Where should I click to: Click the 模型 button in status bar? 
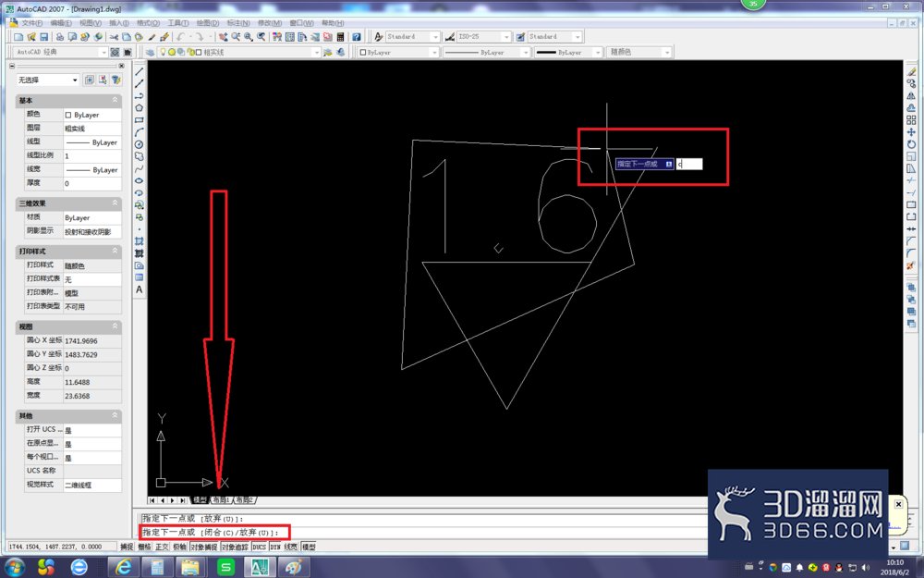click(309, 547)
